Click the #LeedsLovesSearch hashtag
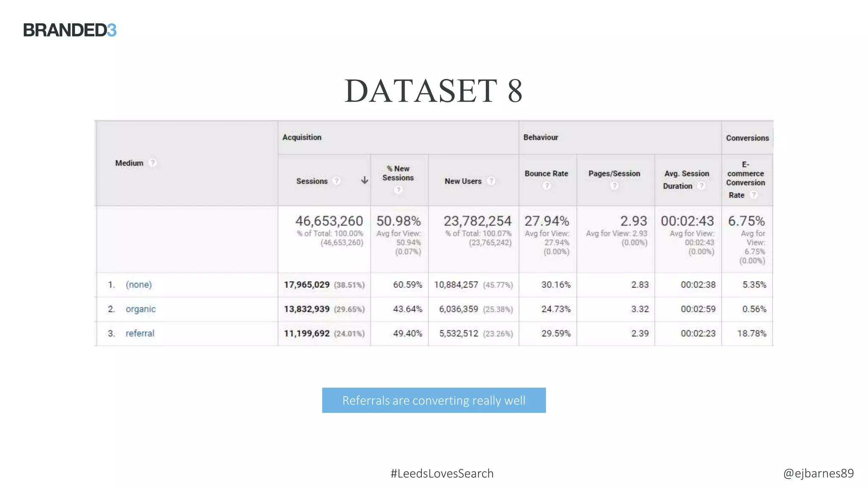This screenshot has width=868, height=488. click(x=442, y=473)
